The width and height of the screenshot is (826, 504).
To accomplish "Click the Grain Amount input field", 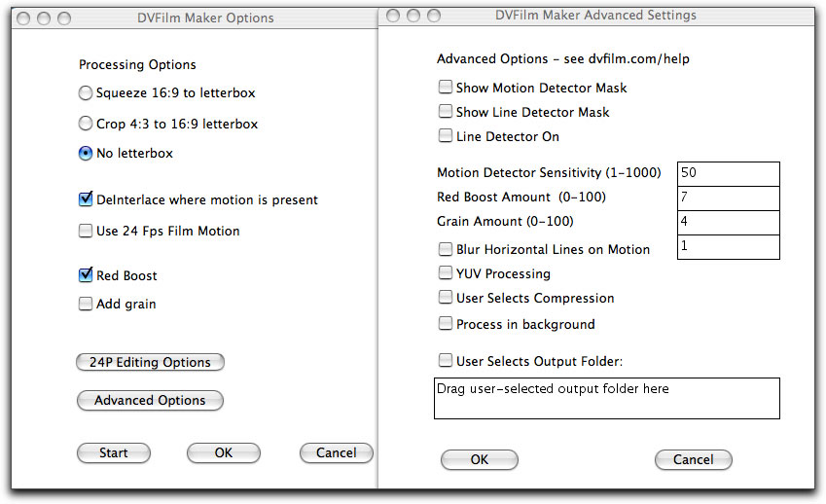I will click(x=728, y=223).
